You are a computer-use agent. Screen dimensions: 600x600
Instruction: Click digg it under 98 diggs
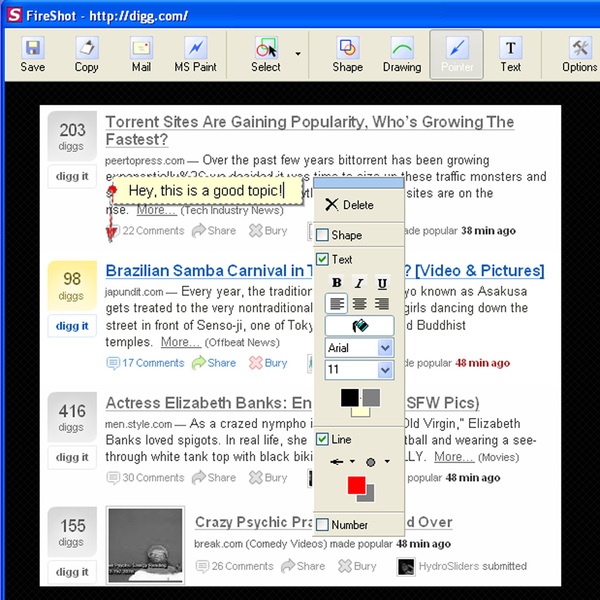point(72,326)
